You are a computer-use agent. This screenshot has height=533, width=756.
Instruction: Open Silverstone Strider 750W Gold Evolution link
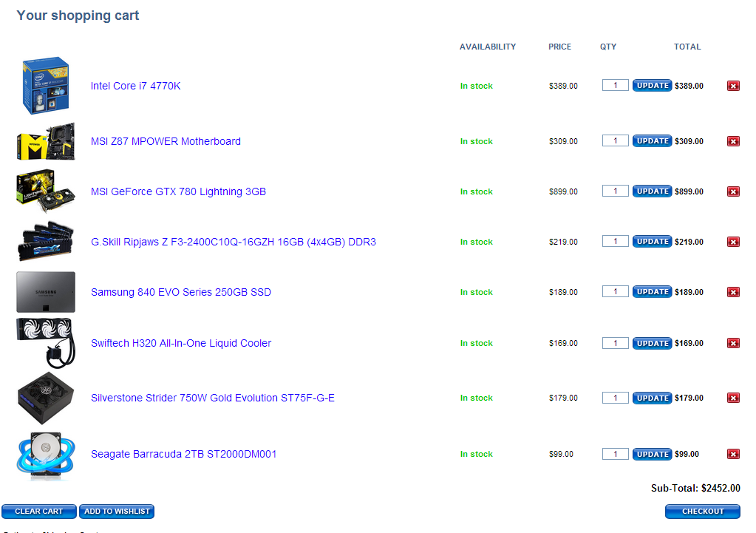[213, 398]
